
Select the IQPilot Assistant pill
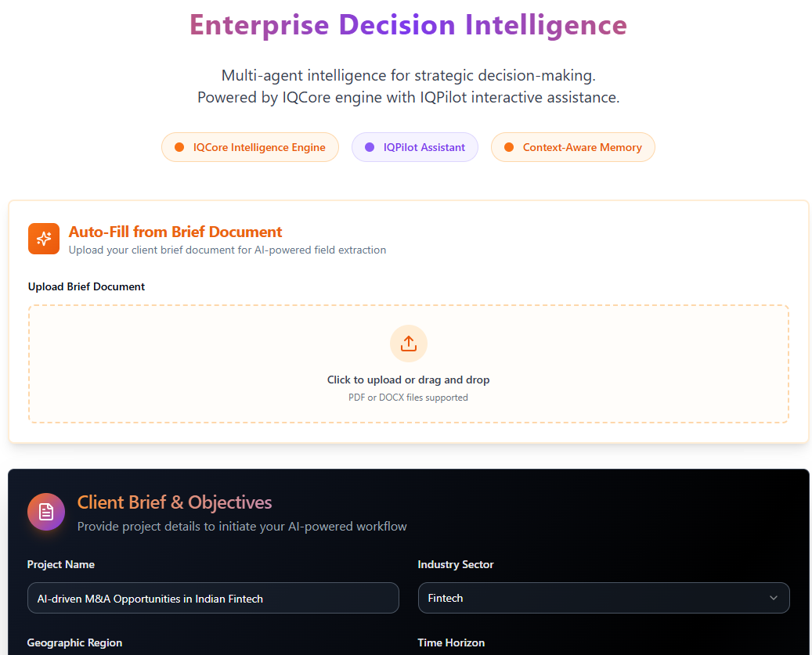point(415,147)
